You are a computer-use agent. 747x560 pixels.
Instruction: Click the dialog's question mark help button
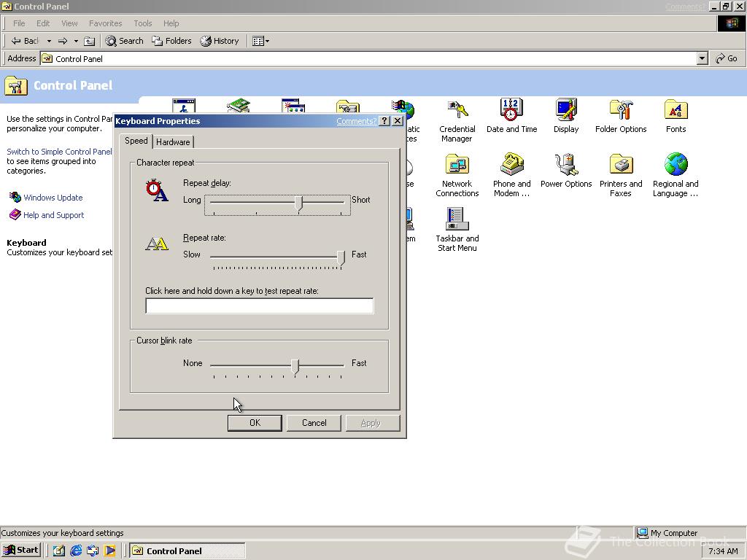pos(385,121)
